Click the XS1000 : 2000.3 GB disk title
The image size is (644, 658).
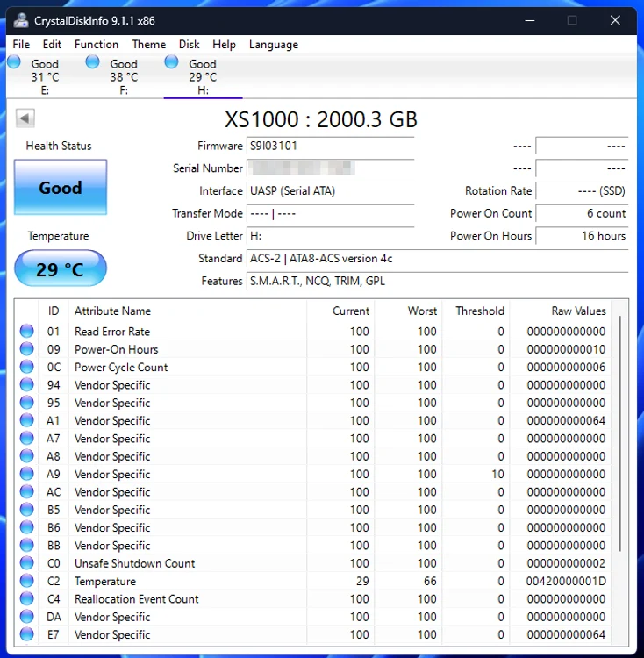(x=321, y=119)
